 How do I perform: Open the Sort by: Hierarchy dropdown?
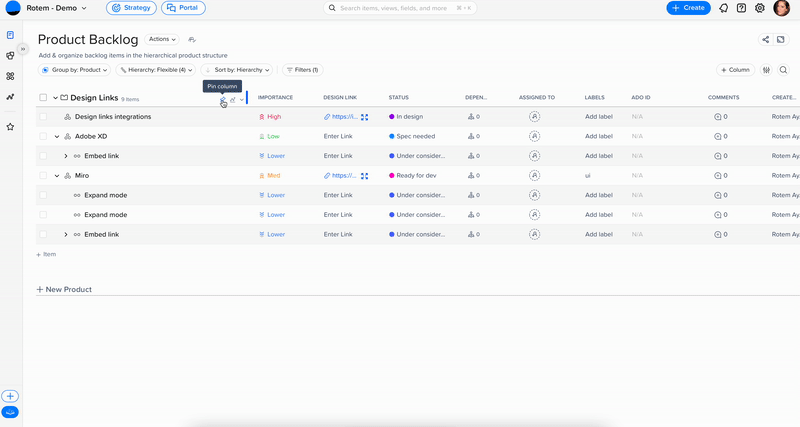(x=238, y=70)
